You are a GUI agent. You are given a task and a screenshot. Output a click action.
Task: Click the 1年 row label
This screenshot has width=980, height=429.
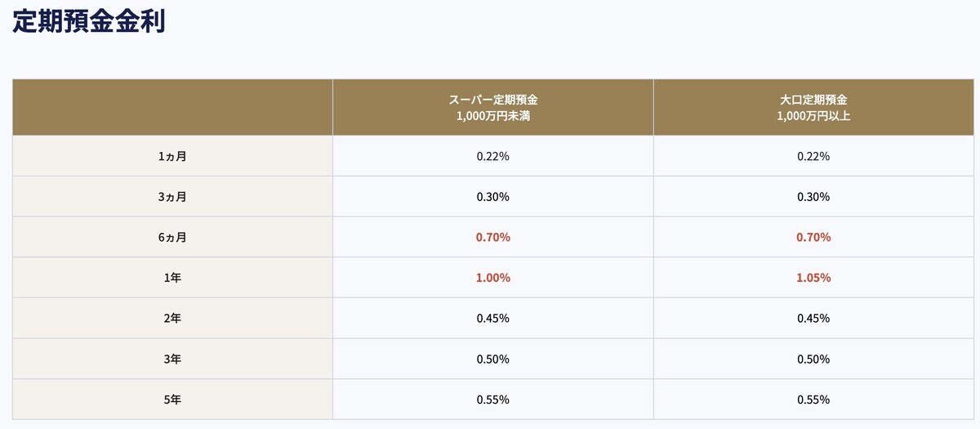coord(172,278)
